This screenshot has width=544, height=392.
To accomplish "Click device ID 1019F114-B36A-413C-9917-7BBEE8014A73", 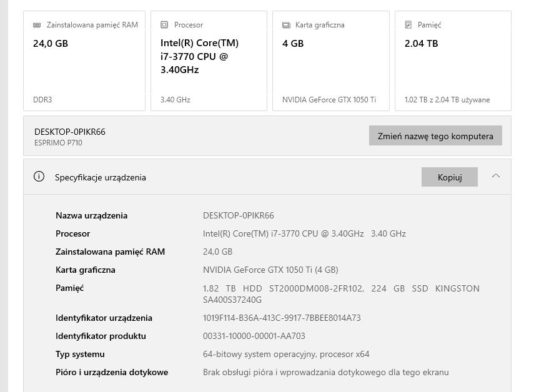I will tap(282, 318).
